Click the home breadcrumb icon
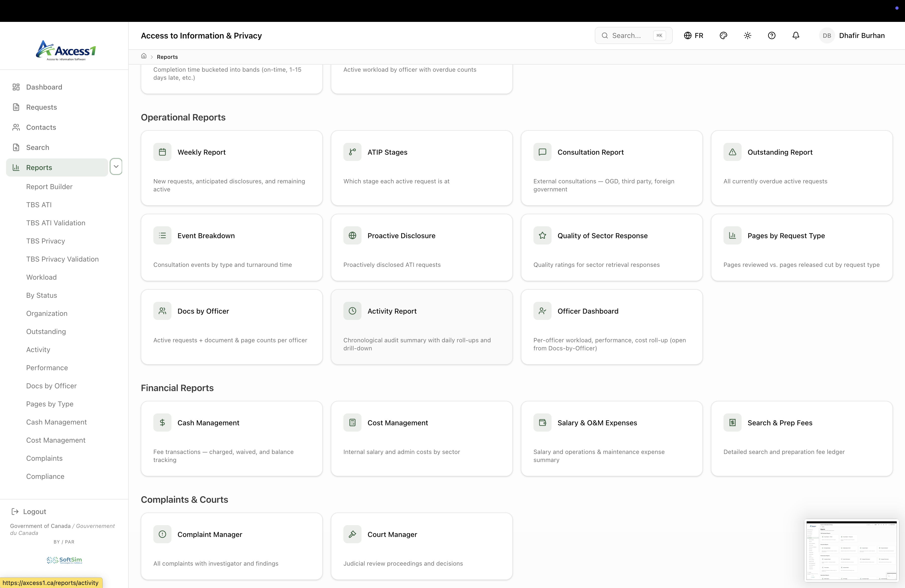The height and width of the screenshot is (588, 905). click(x=144, y=56)
